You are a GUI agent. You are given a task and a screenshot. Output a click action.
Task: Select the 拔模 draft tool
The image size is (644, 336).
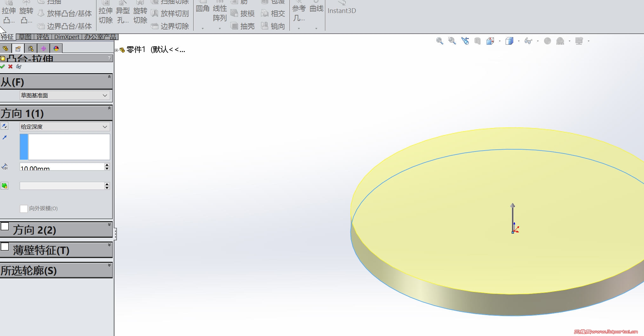[x=243, y=13]
